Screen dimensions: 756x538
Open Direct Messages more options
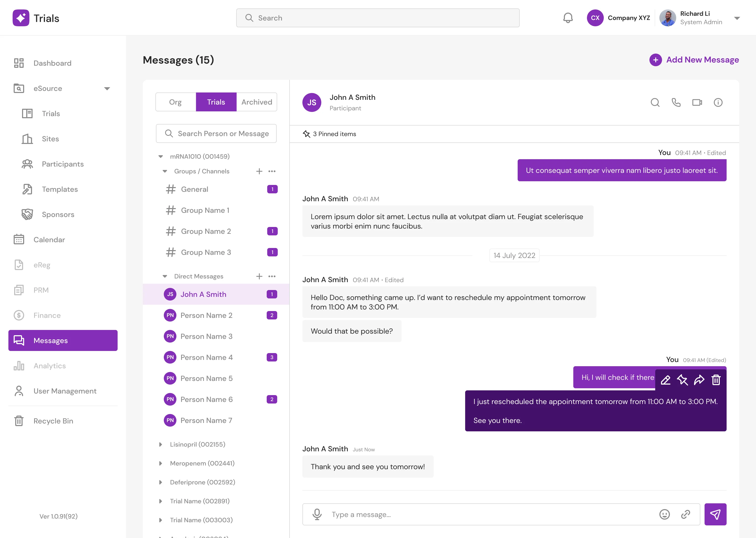(272, 276)
